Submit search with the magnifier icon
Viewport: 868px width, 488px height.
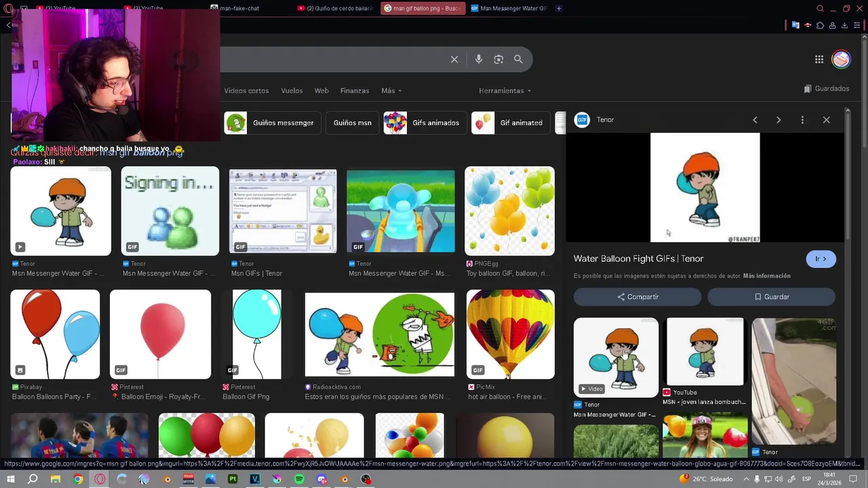(518, 60)
